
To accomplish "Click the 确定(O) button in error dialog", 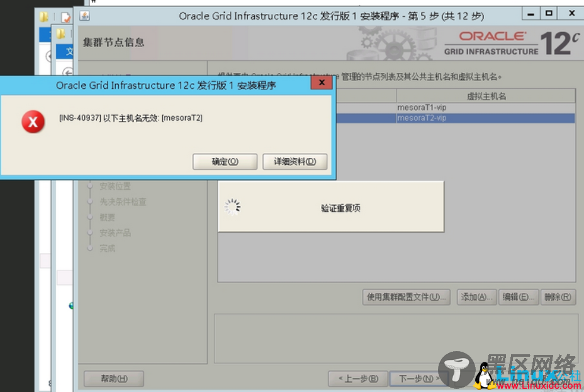I will (225, 162).
